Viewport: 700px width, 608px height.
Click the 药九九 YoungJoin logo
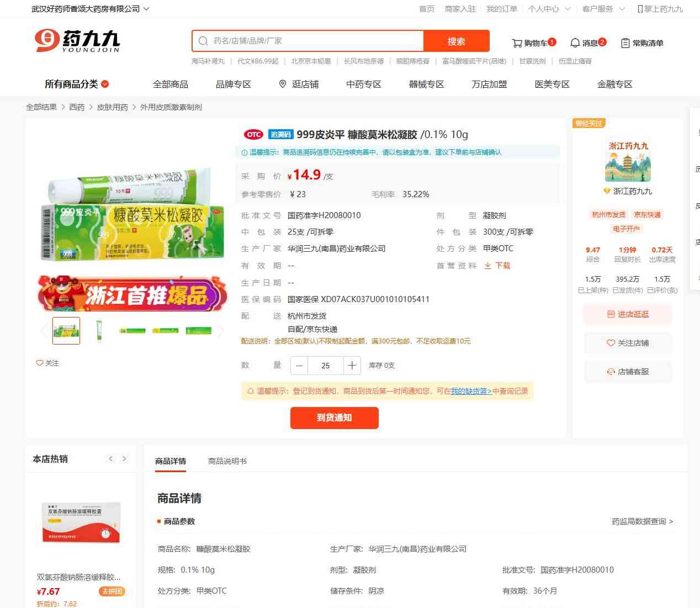[x=77, y=41]
